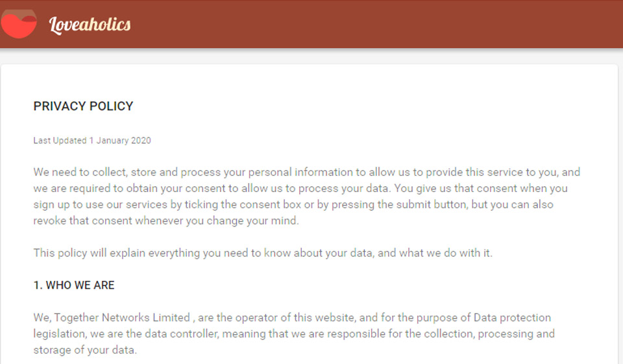The width and height of the screenshot is (623, 364).
Task: Click the PRIVACY POLICY heading
Action: pyautogui.click(x=83, y=106)
